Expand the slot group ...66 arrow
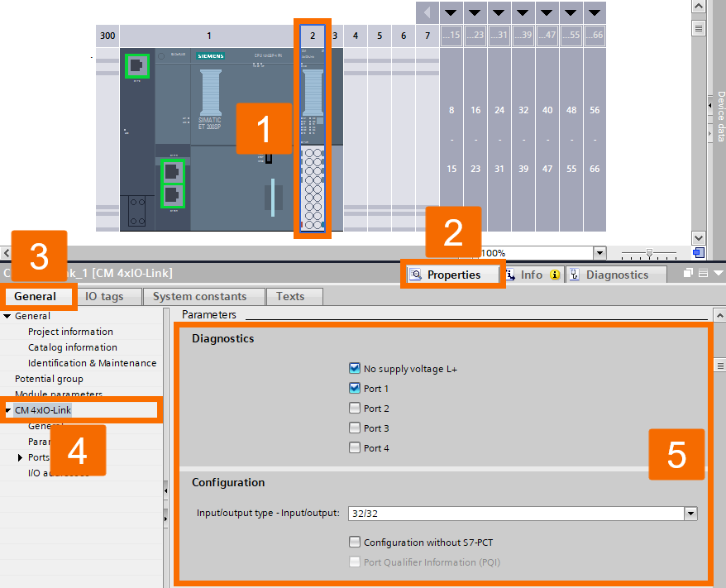 [x=595, y=12]
